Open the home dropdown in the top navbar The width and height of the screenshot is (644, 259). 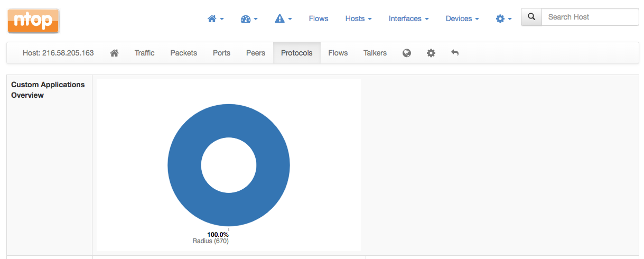coord(216,18)
